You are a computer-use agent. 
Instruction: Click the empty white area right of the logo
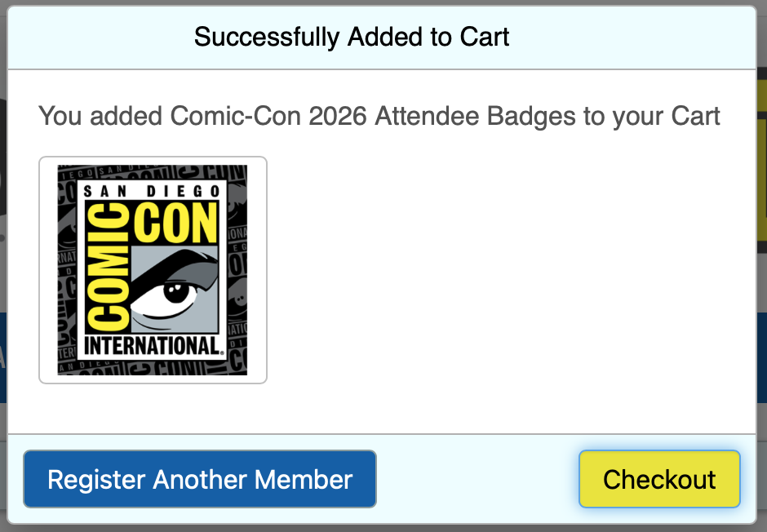click(506, 269)
